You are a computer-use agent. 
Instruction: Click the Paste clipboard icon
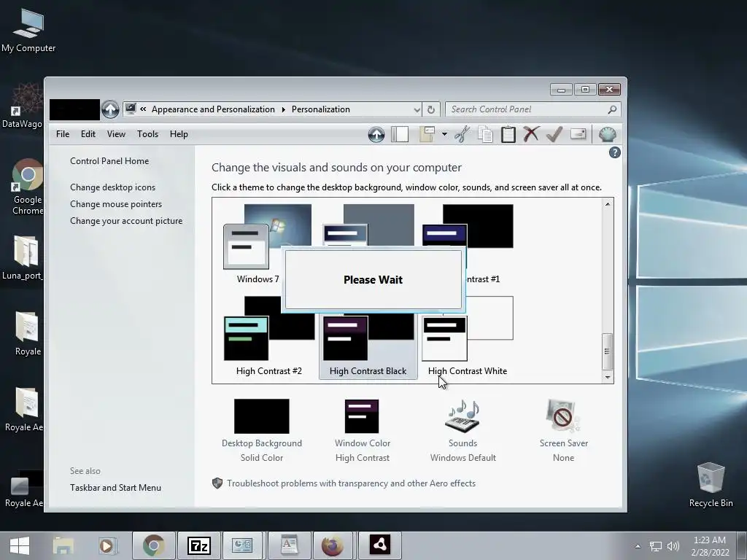508,134
